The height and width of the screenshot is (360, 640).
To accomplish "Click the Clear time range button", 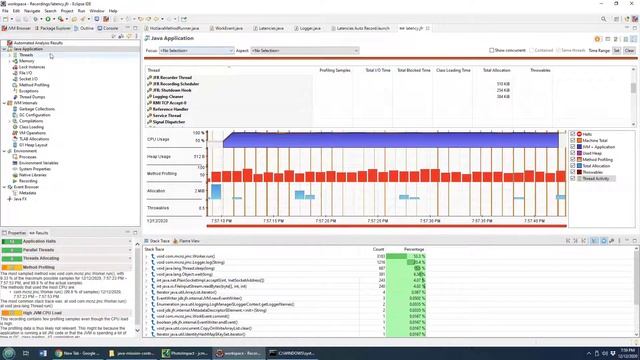I will pyautogui.click(x=629, y=51).
